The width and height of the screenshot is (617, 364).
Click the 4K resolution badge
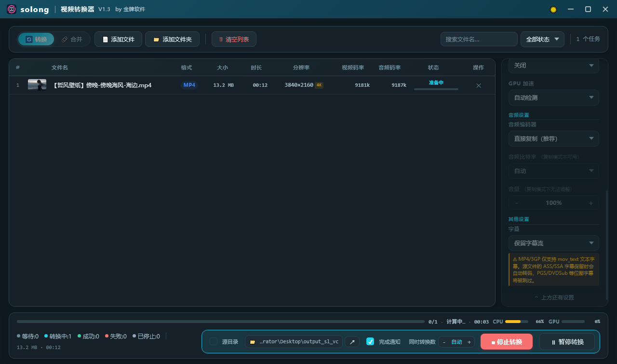click(319, 84)
